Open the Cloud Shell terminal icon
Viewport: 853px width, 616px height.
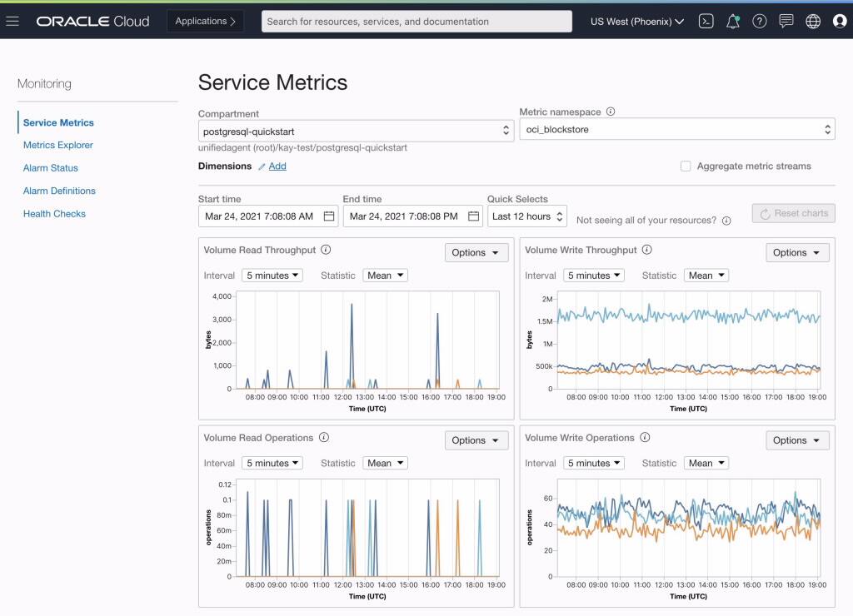[x=705, y=21]
